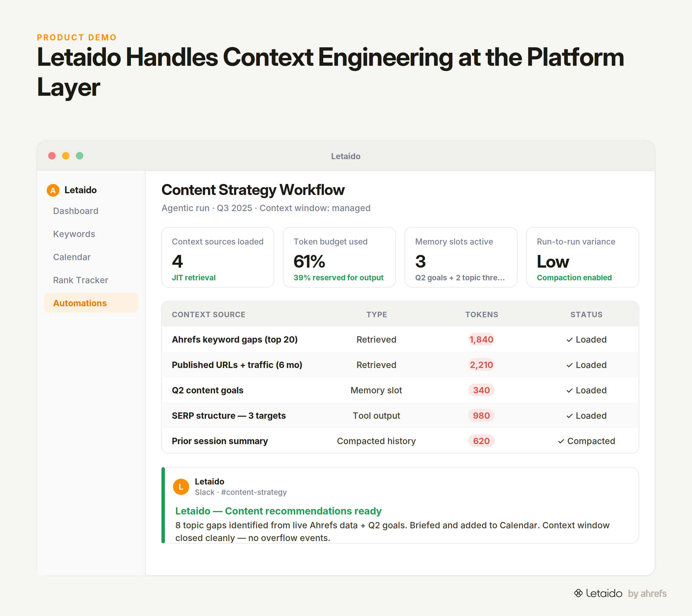The height and width of the screenshot is (616, 692).
Task: Click the 2,210 token badge
Action: click(x=482, y=365)
